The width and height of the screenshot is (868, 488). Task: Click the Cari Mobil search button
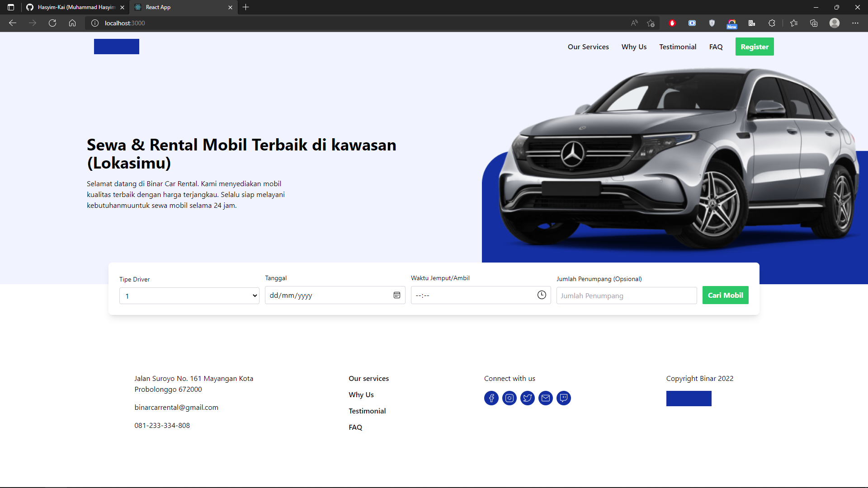point(726,295)
